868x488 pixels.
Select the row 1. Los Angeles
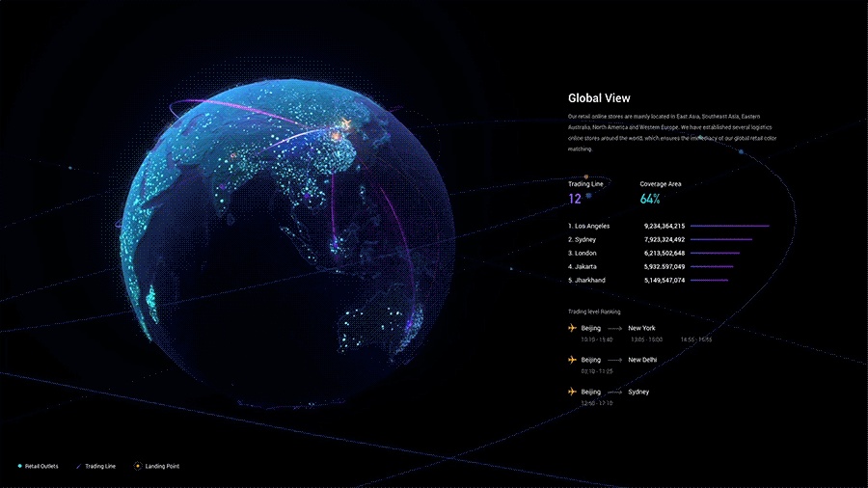(x=668, y=226)
